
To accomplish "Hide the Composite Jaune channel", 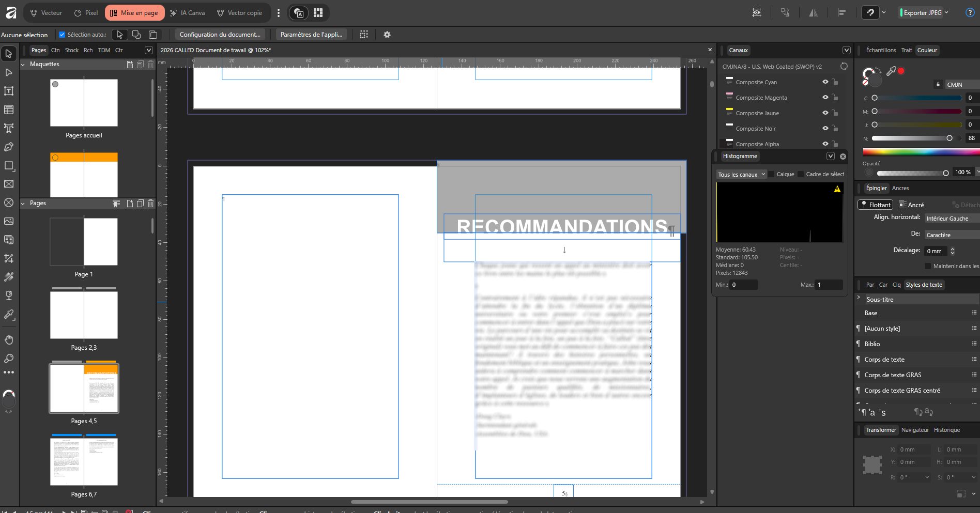I will [x=825, y=113].
